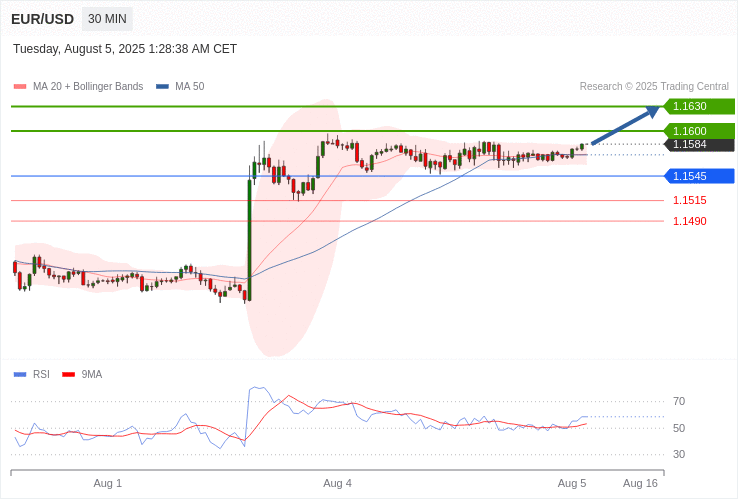Click the Research © 2025 Trading Central credit
738x500 pixels.
654,87
